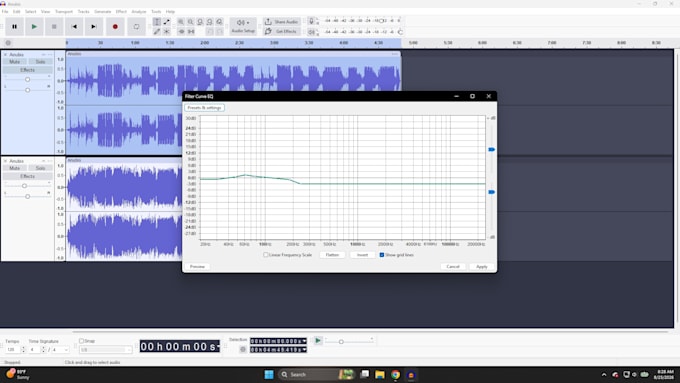The height and width of the screenshot is (383, 680).
Task: Open Share Audio
Action: 282,22
